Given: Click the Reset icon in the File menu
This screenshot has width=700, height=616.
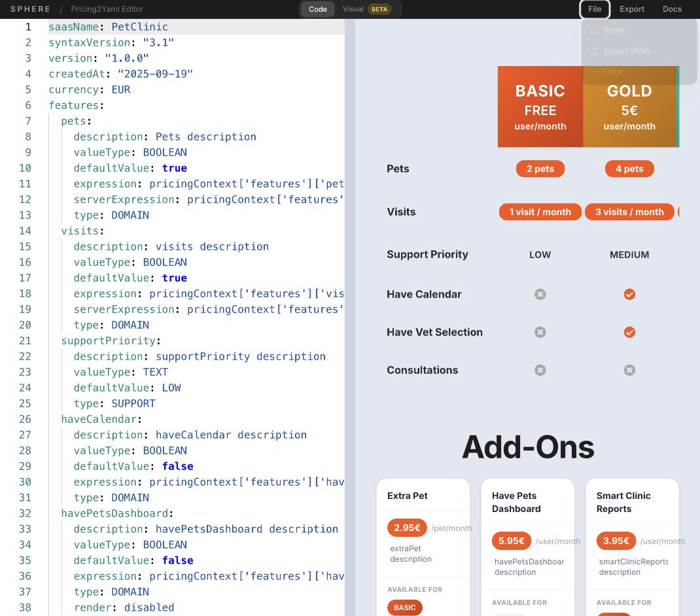Looking at the screenshot, I should (594, 30).
